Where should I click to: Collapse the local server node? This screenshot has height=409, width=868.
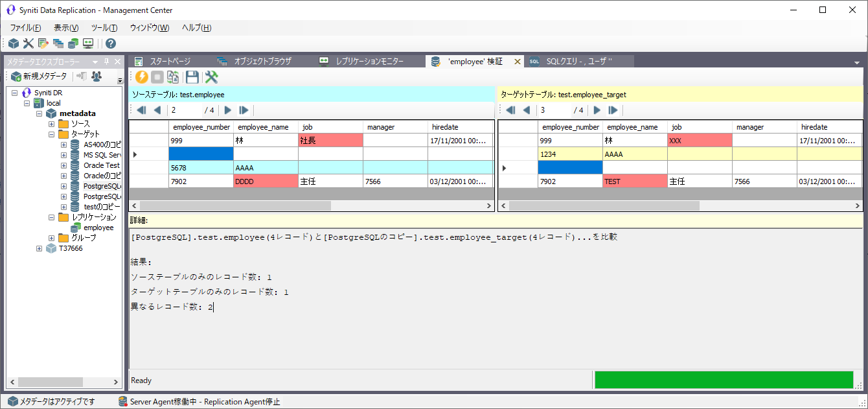(27, 103)
